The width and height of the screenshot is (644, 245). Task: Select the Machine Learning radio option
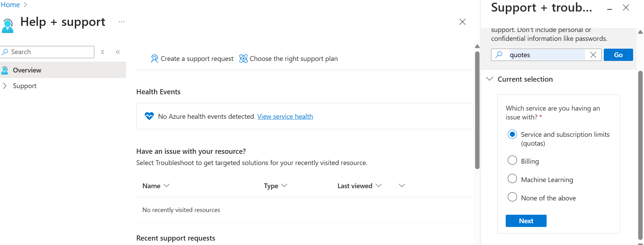tap(512, 179)
